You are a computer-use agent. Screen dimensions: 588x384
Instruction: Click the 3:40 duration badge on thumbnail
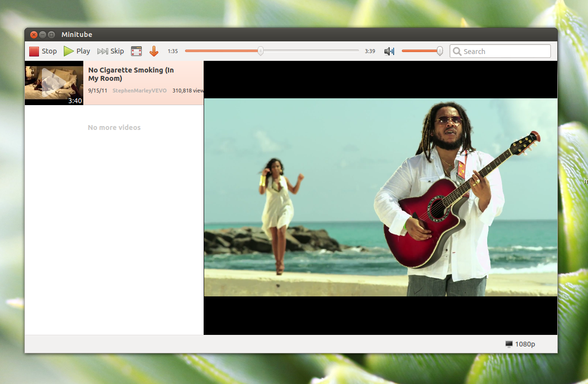click(x=75, y=101)
